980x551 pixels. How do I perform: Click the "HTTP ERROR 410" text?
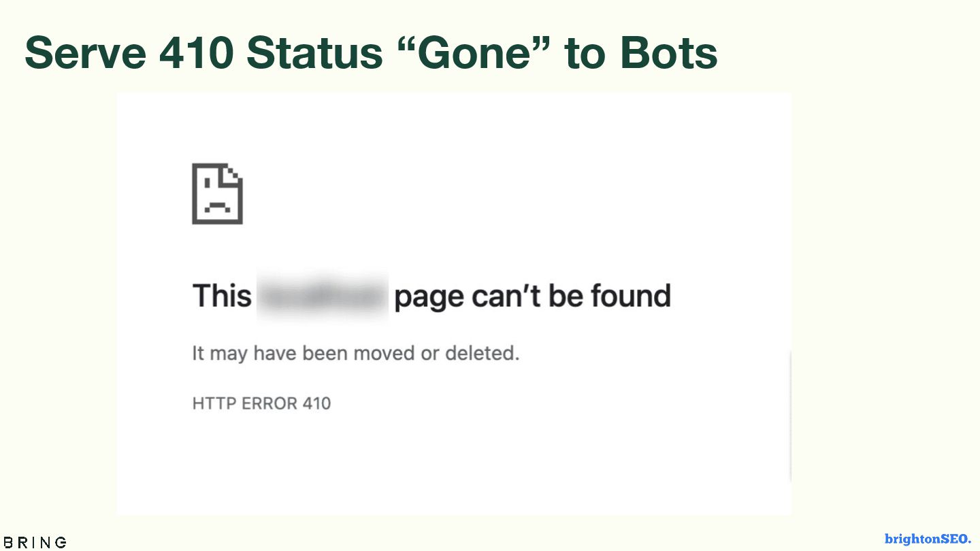[261, 403]
